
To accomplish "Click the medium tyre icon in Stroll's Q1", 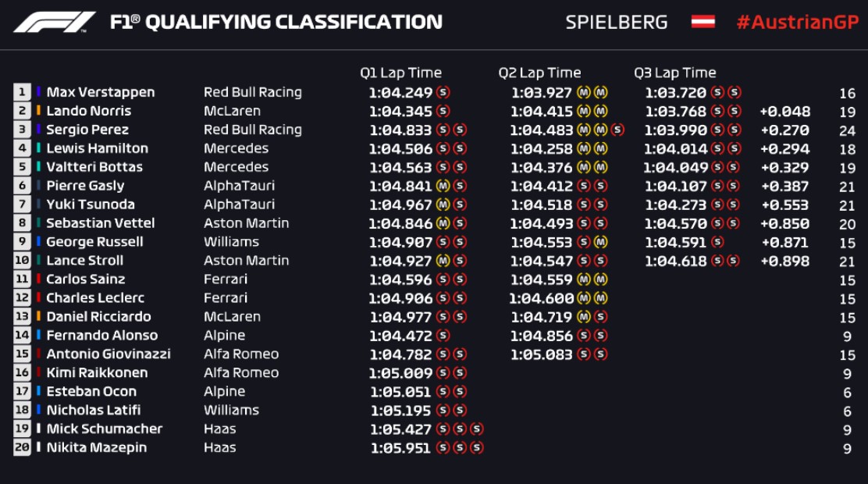I will 443,261.
